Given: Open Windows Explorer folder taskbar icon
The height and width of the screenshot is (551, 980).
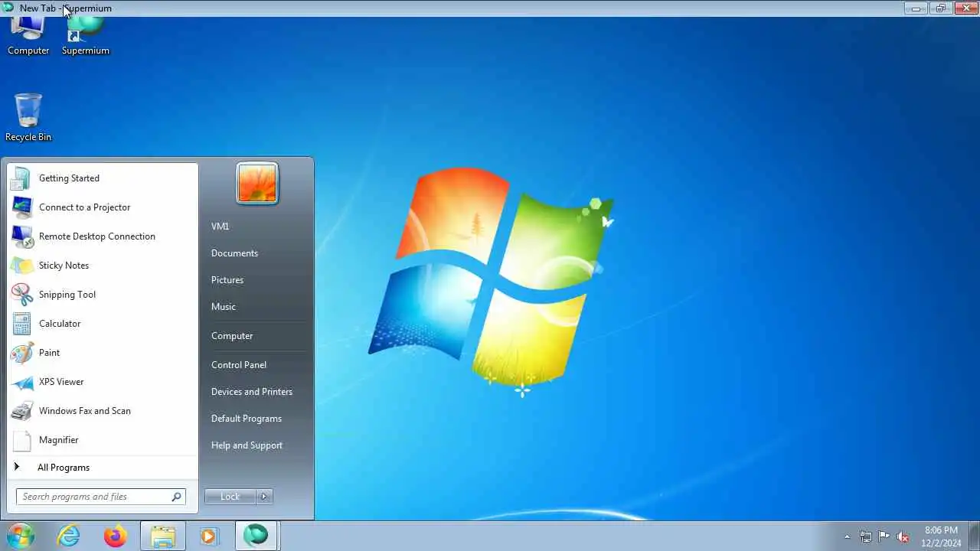Looking at the screenshot, I should (162, 536).
